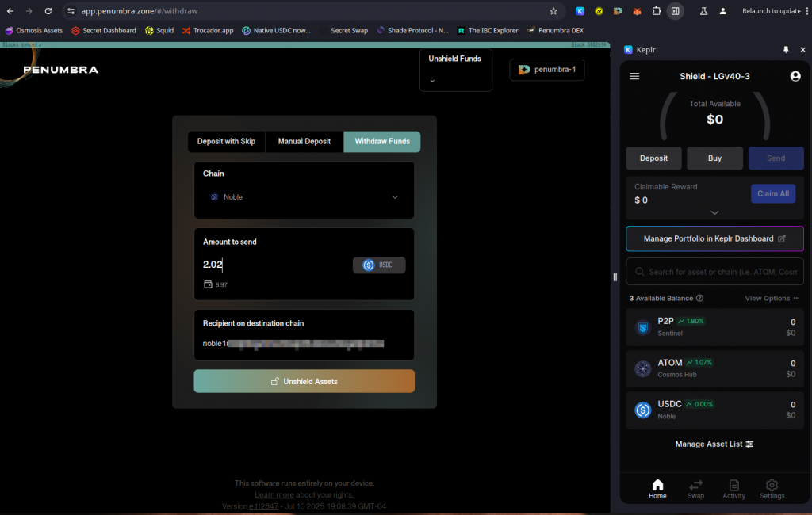Open Trocador.app bookmark

[208, 31]
